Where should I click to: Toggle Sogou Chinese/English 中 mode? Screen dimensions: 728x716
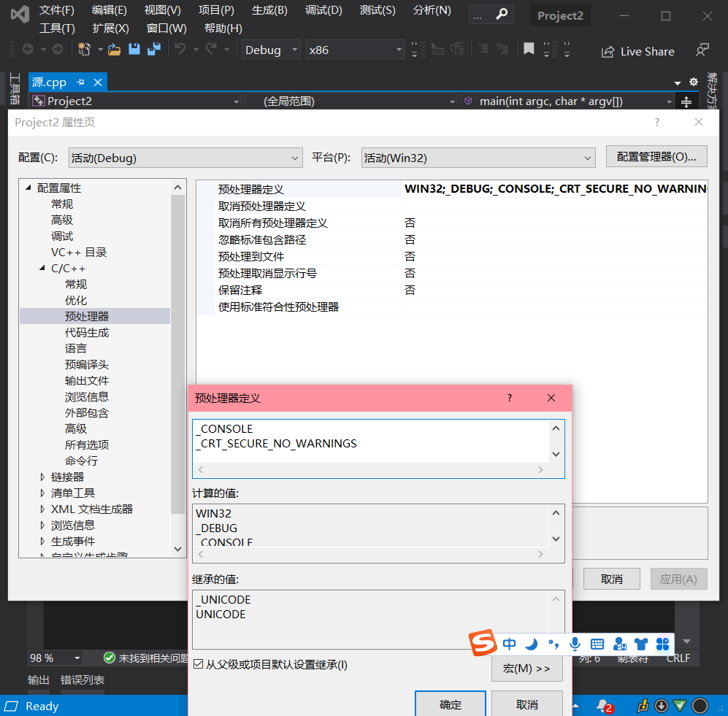[x=510, y=644]
